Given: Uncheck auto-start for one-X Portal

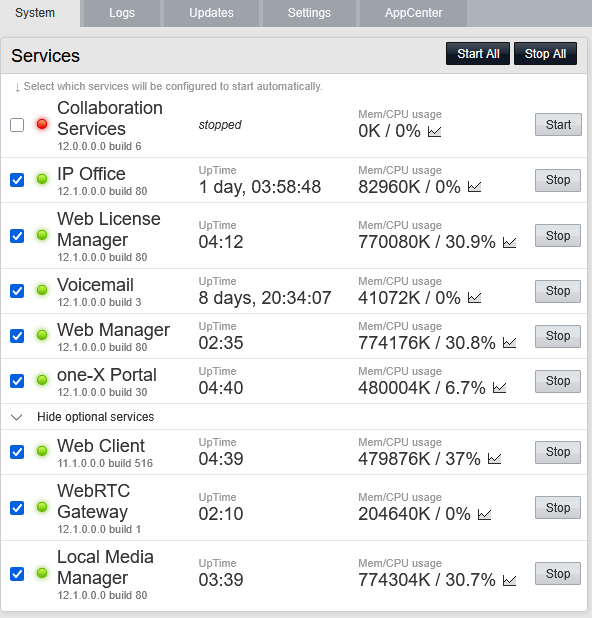Looking at the screenshot, I should coord(17,381).
